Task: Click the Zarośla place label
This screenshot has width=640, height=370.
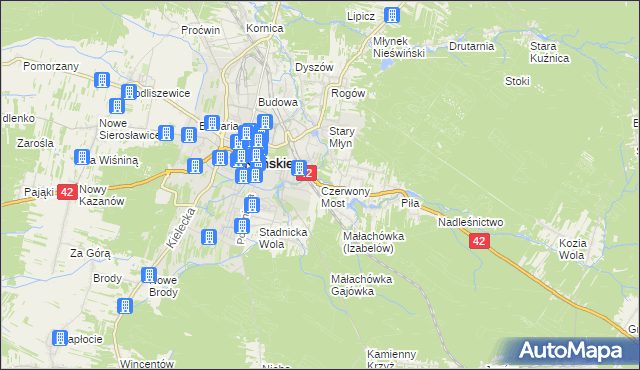Action: coord(35,143)
